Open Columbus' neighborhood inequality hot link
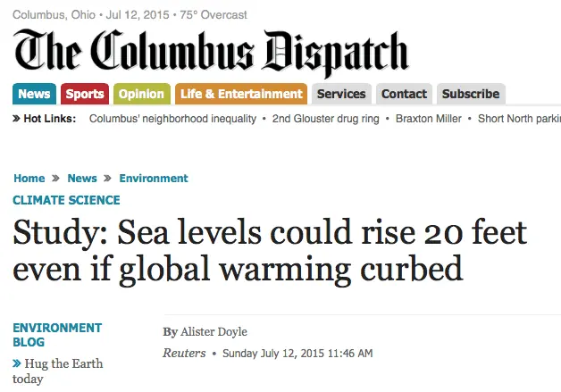Viewport: 561px width, 392px height. pos(173,119)
